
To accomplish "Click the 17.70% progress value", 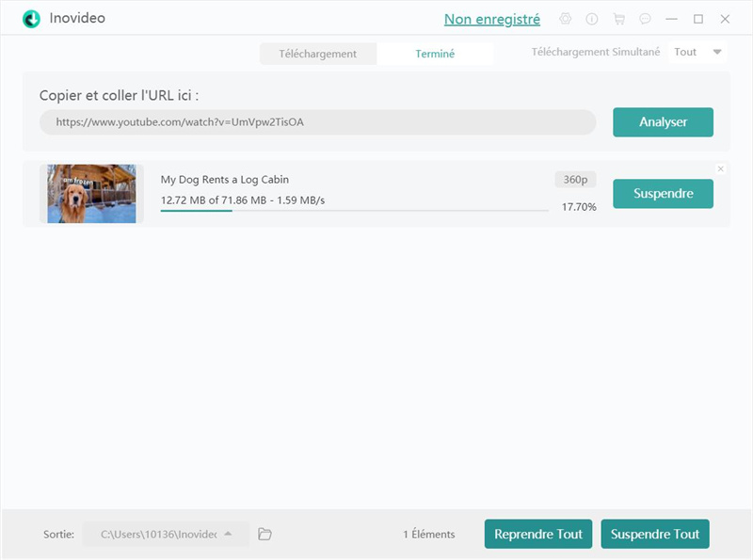I will pyautogui.click(x=579, y=207).
